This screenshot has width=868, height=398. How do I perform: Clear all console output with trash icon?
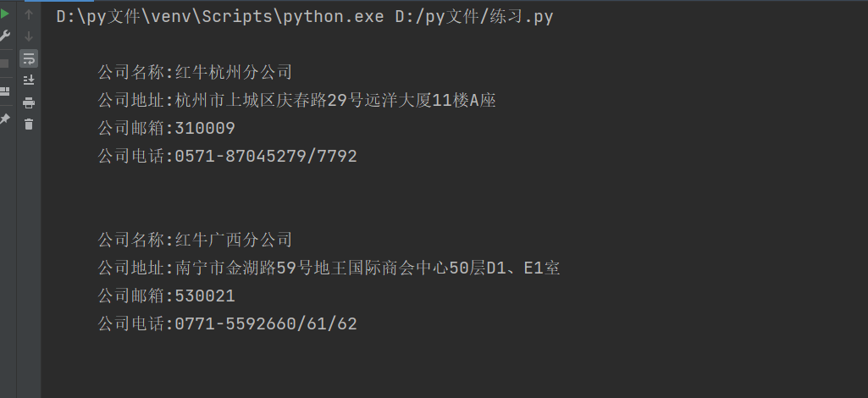(29, 124)
